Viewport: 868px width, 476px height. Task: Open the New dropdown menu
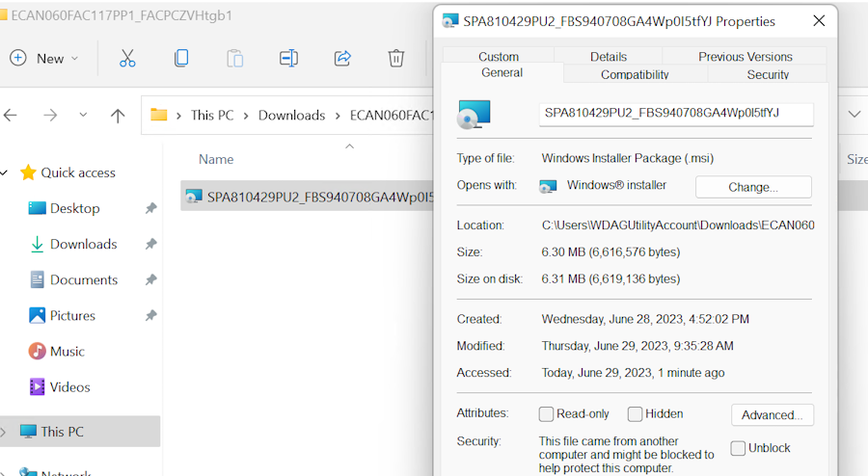click(44, 58)
